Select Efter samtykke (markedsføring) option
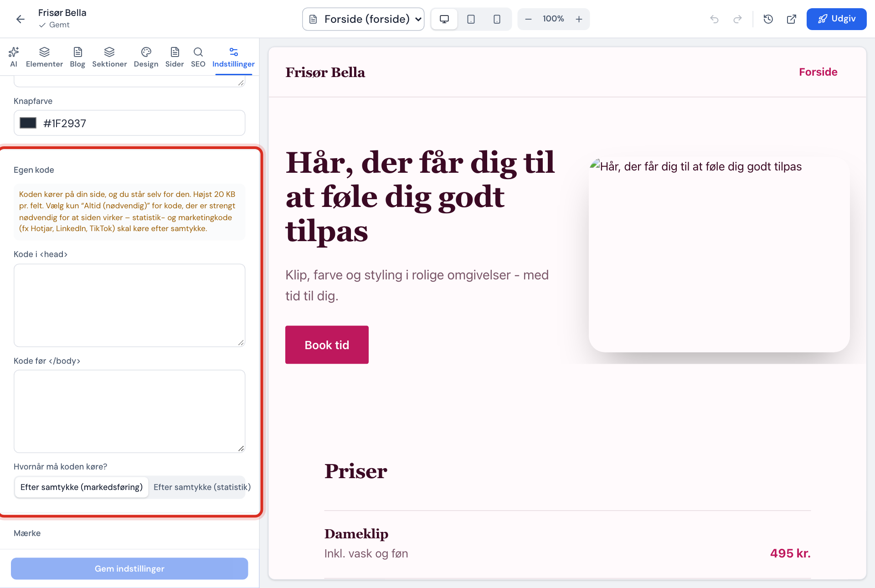 click(x=82, y=487)
